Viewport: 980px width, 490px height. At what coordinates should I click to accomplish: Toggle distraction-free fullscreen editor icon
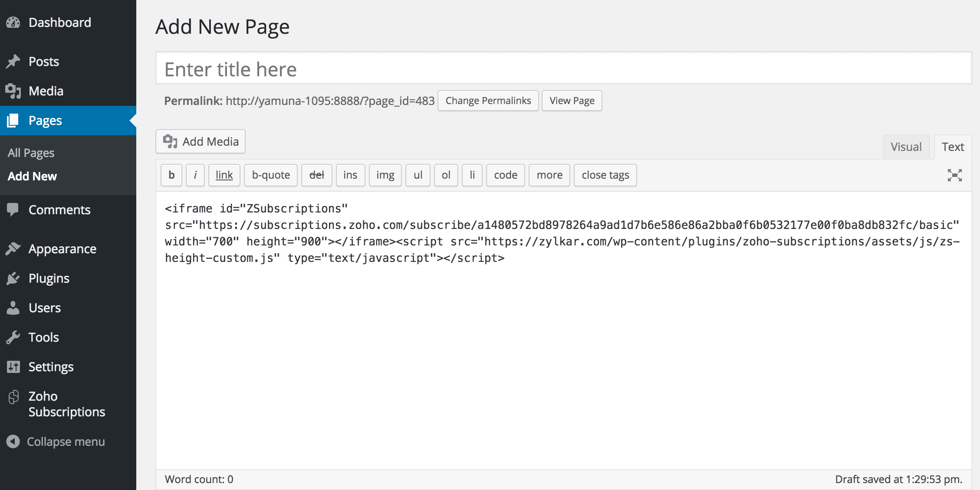[954, 175]
